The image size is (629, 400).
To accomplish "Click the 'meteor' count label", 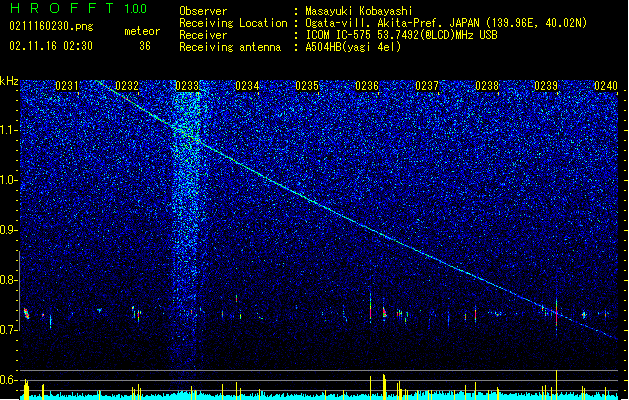I will point(142,31).
